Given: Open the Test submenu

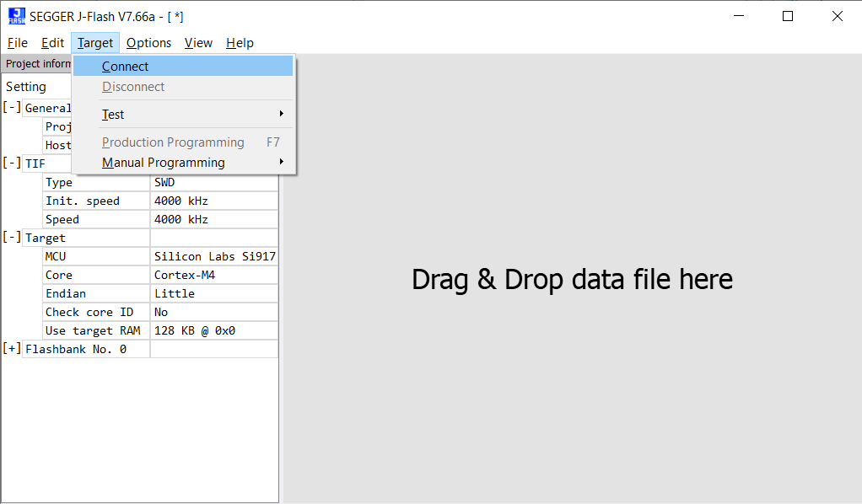Looking at the screenshot, I should 183,115.
